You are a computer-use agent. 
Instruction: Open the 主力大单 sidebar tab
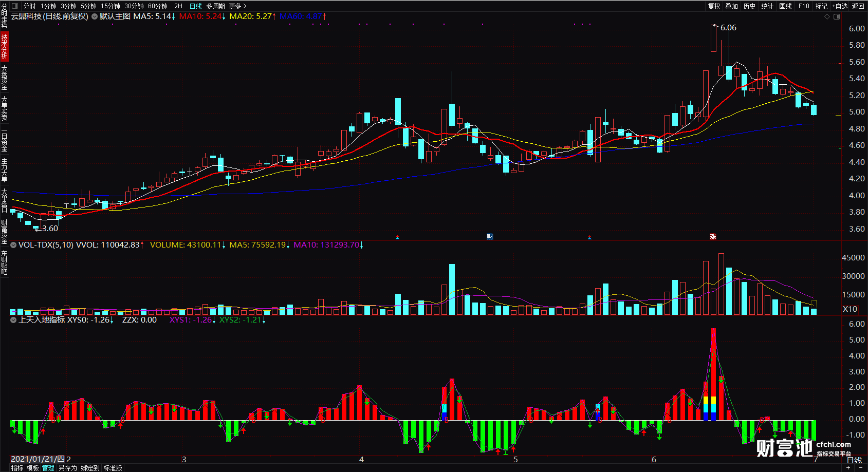click(x=4, y=170)
